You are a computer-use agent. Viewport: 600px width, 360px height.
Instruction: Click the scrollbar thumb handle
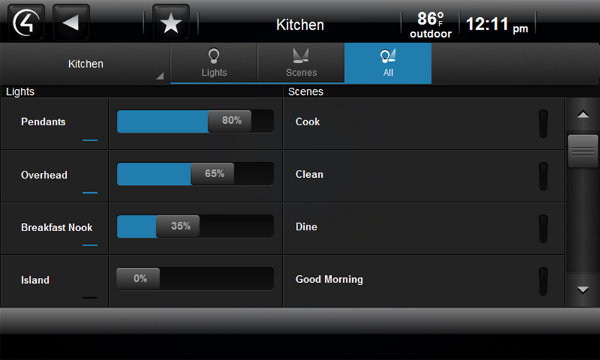[583, 151]
